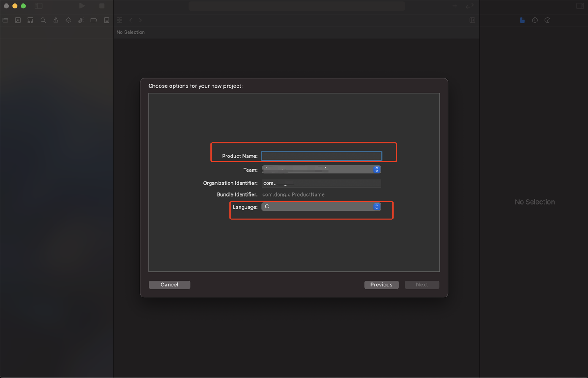Select the File inspector document icon
The width and height of the screenshot is (588, 378).
tap(523, 20)
